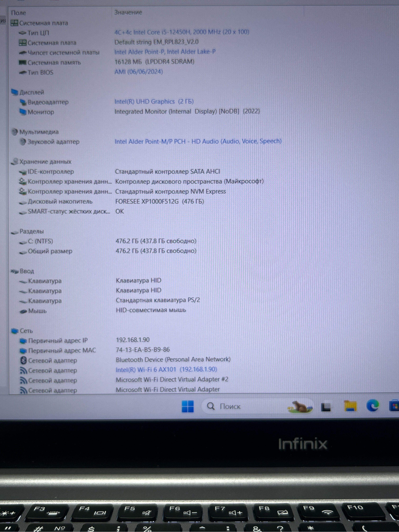Click the Мультимедиа speaker icon
399x532 pixels.
tap(14, 132)
